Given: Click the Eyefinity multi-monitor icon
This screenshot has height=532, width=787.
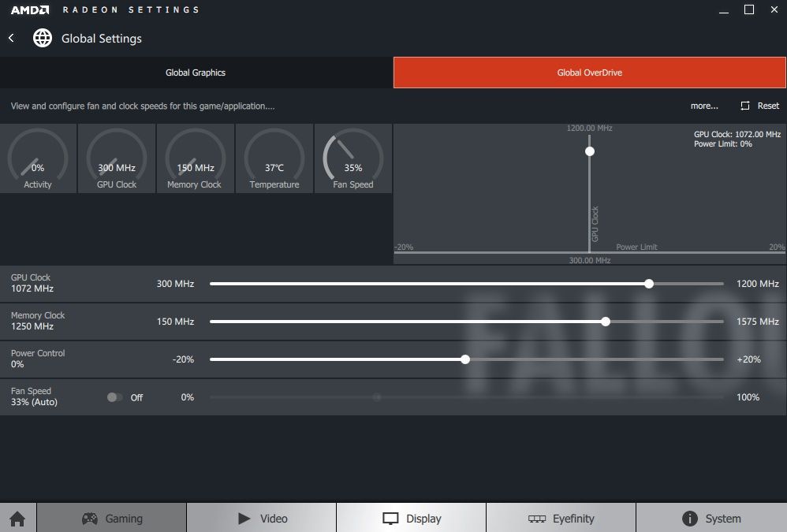Looking at the screenshot, I should pyautogui.click(x=536, y=519).
